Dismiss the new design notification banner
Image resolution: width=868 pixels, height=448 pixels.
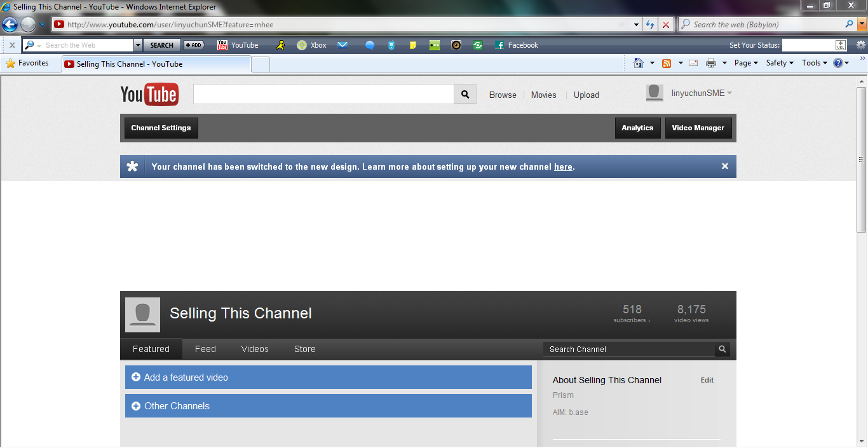(724, 166)
